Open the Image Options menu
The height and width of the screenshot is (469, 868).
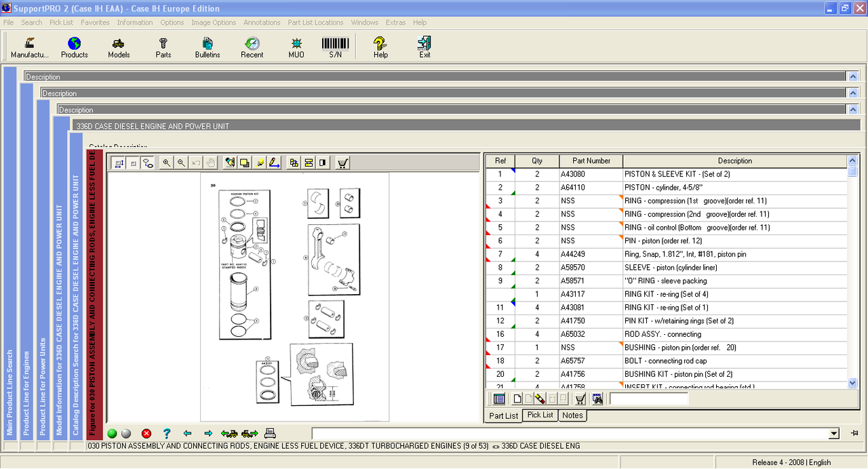pyautogui.click(x=214, y=22)
